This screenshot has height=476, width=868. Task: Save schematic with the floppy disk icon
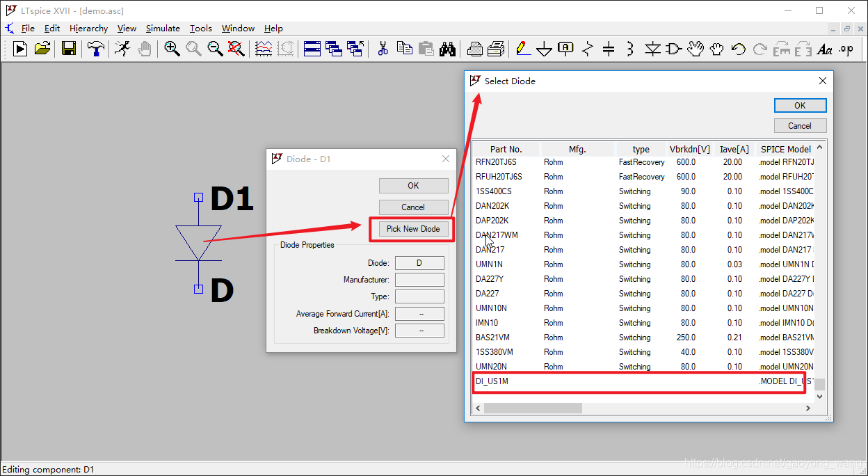(69, 49)
